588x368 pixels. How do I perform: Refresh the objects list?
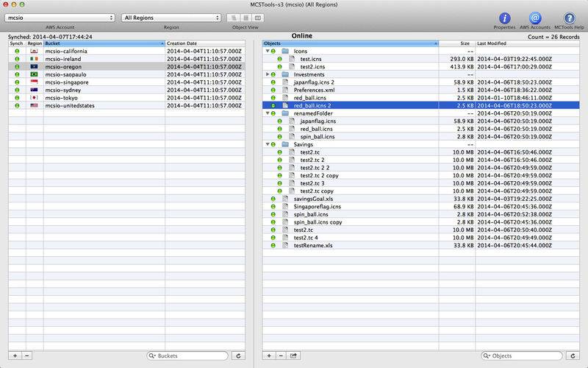click(x=573, y=355)
